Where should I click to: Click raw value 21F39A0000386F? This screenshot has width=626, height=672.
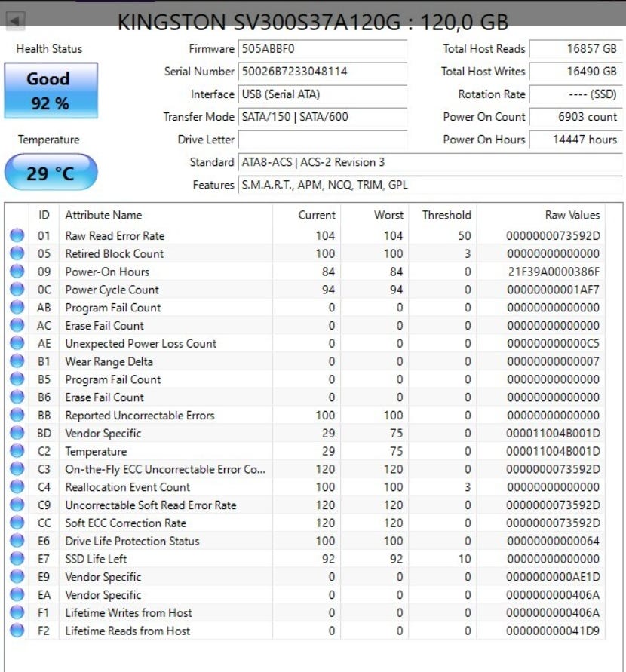point(554,272)
